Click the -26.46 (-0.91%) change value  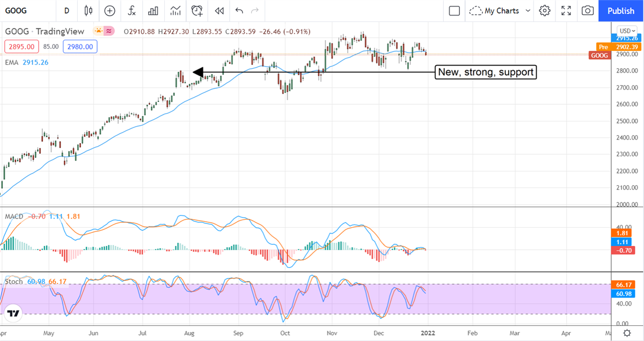pos(285,32)
